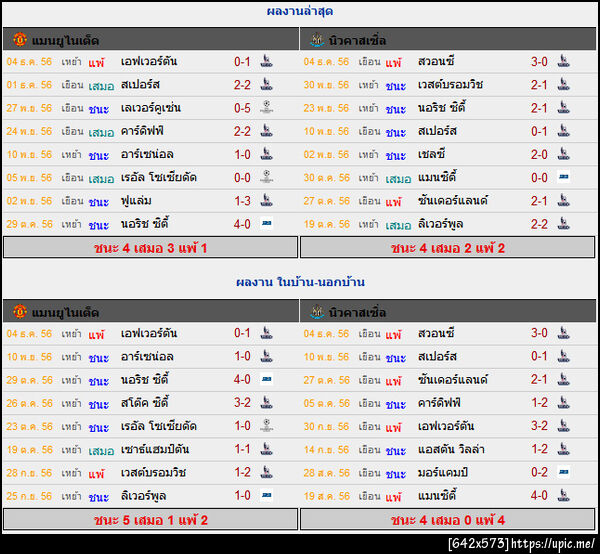This screenshot has width=600, height=554.
Task: Click the date '24 พ.ย. 56'
Action: pyautogui.click(x=29, y=131)
